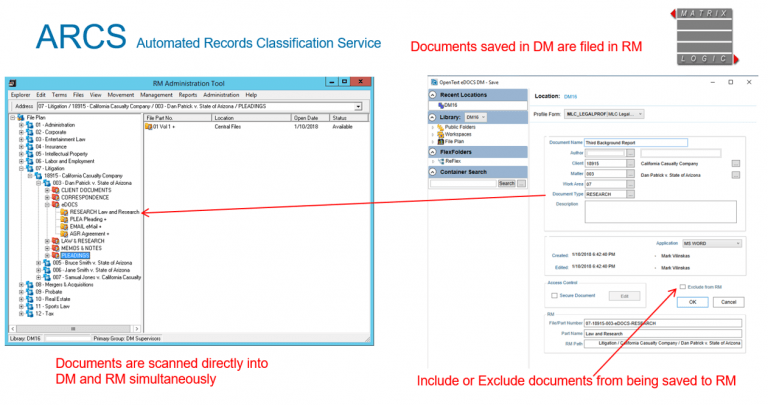Click 04 - Insurance folder icon
Image resolution: width=768 pixels, height=405 pixels.
(30, 146)
